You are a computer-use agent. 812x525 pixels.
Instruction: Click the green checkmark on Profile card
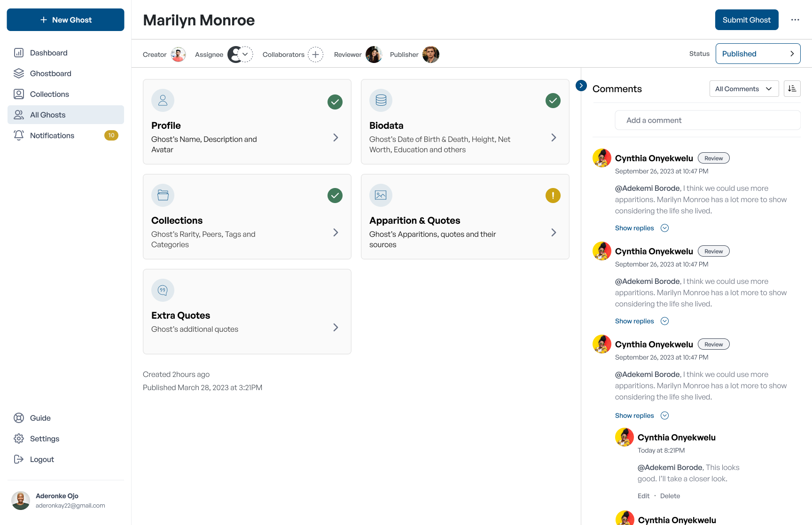pos(335,102)
